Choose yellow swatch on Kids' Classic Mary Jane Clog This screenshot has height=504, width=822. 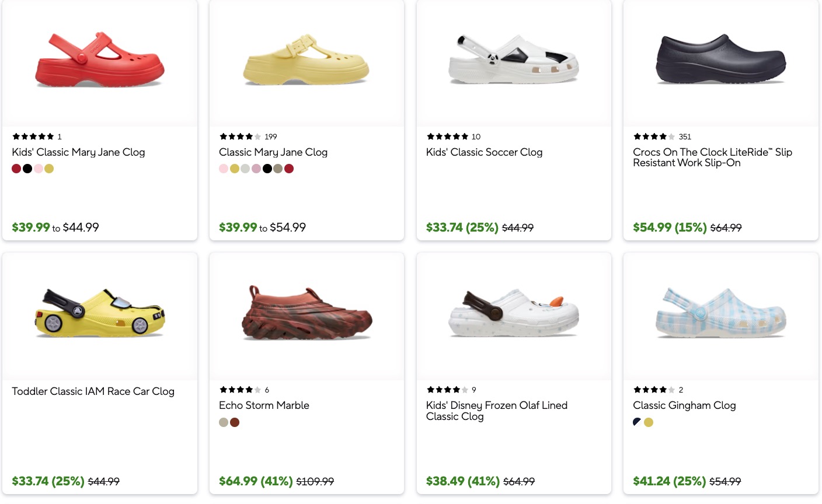[49, 169]
